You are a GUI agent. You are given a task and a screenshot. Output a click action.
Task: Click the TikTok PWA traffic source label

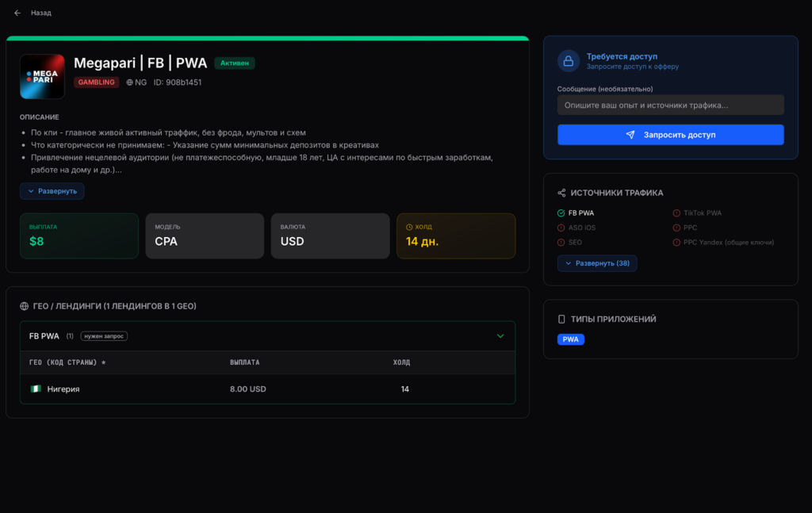pos(703,212)
